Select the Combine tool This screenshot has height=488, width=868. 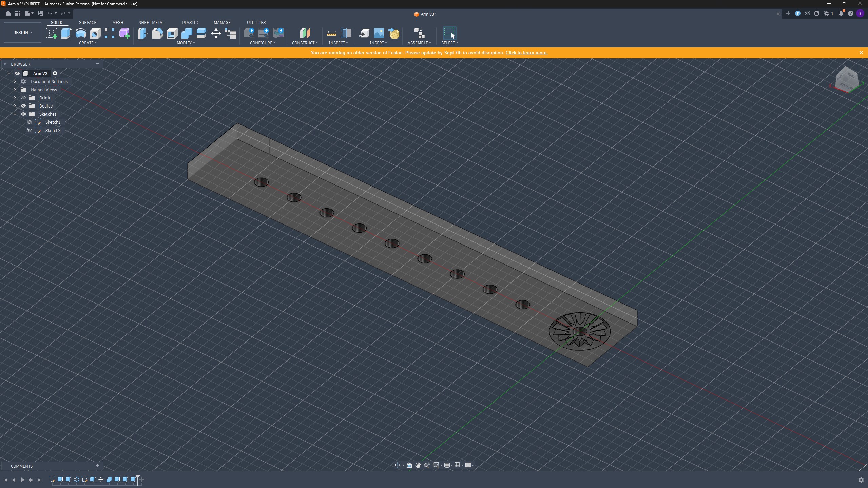187,33
